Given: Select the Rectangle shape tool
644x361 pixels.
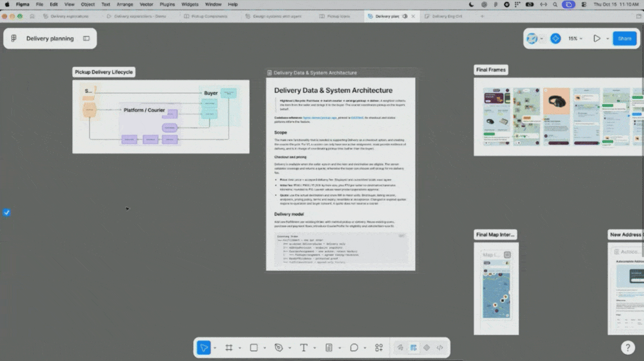Looking at the screenshot, I should [254, 348].
